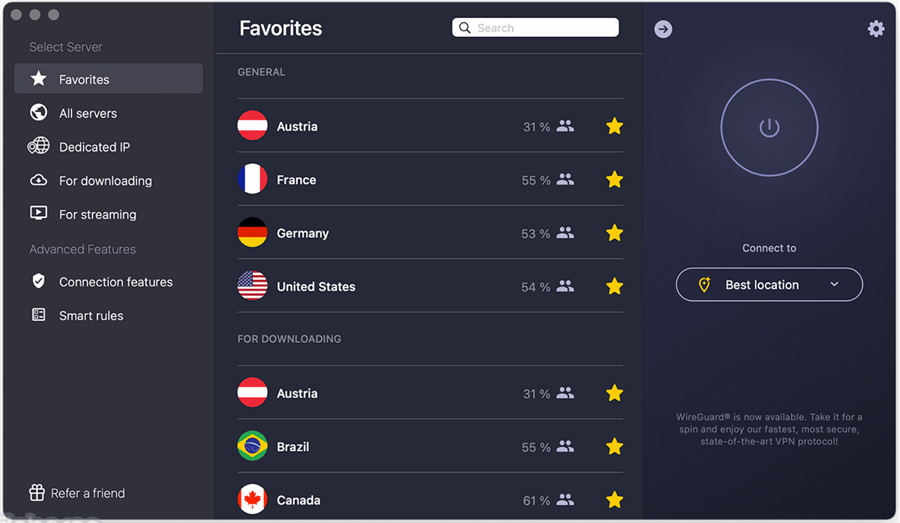The image size is (900, 523).
Task: Click the collapse panel arrow icon
Action: [x=663, y=29]
